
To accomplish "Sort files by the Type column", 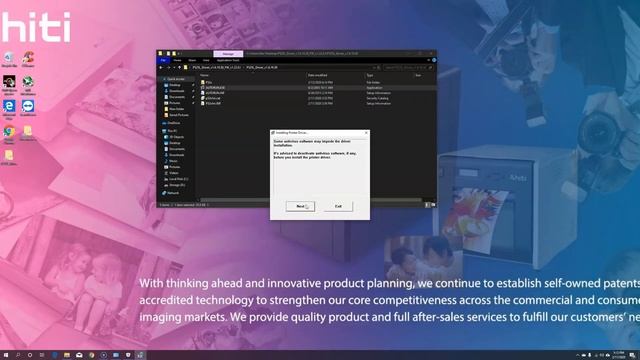I will click(x=369, y=75).
